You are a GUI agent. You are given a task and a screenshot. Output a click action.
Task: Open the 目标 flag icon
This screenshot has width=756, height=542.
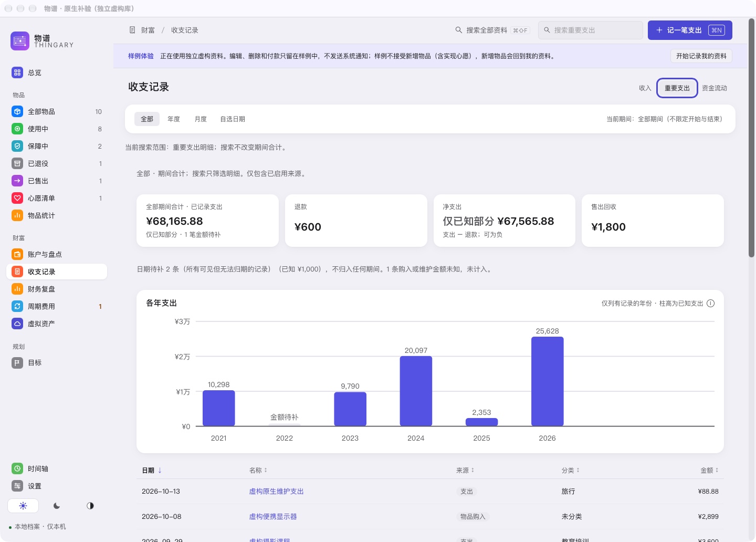point(17,362)
